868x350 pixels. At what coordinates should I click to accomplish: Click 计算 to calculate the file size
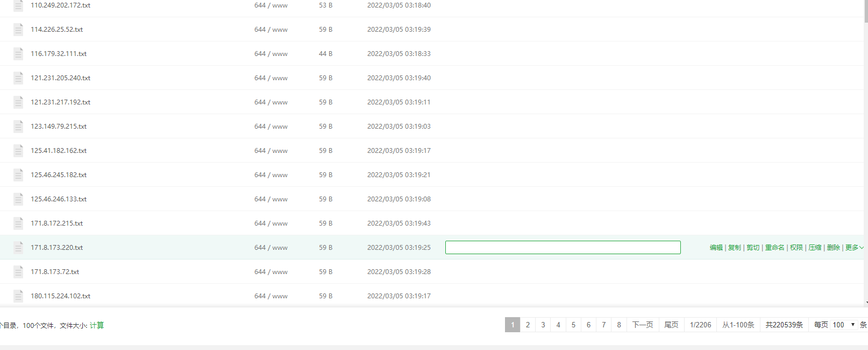[x=97, y=325]
